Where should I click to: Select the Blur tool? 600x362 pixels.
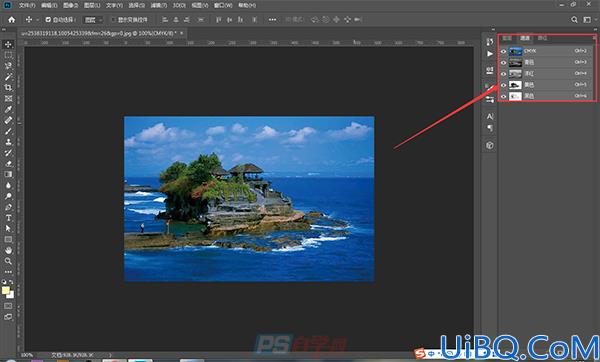tap(8, 185)
